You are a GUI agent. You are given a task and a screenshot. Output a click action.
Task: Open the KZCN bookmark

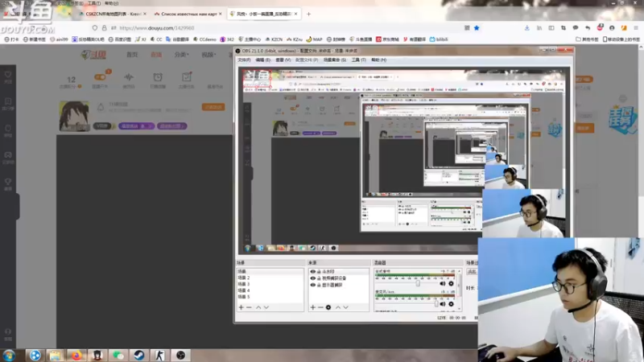pos(274,39)
